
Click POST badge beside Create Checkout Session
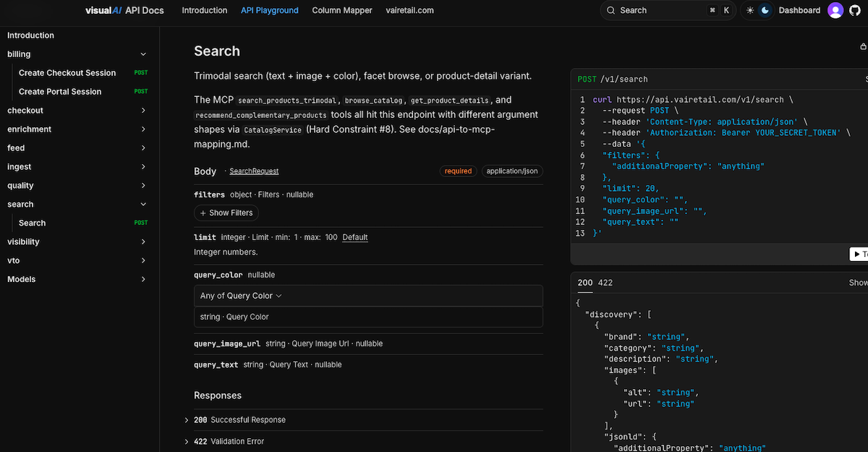pos(141,73)
